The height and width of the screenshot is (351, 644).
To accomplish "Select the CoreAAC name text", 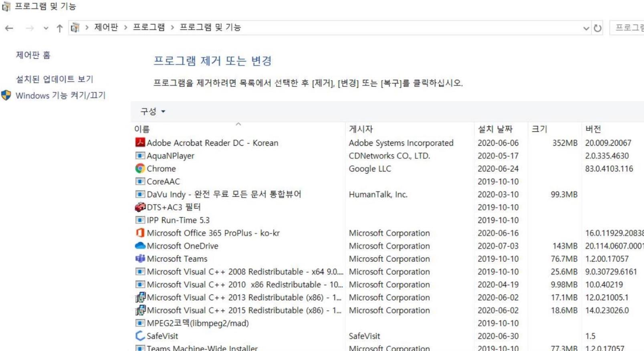I will point(163,181).
